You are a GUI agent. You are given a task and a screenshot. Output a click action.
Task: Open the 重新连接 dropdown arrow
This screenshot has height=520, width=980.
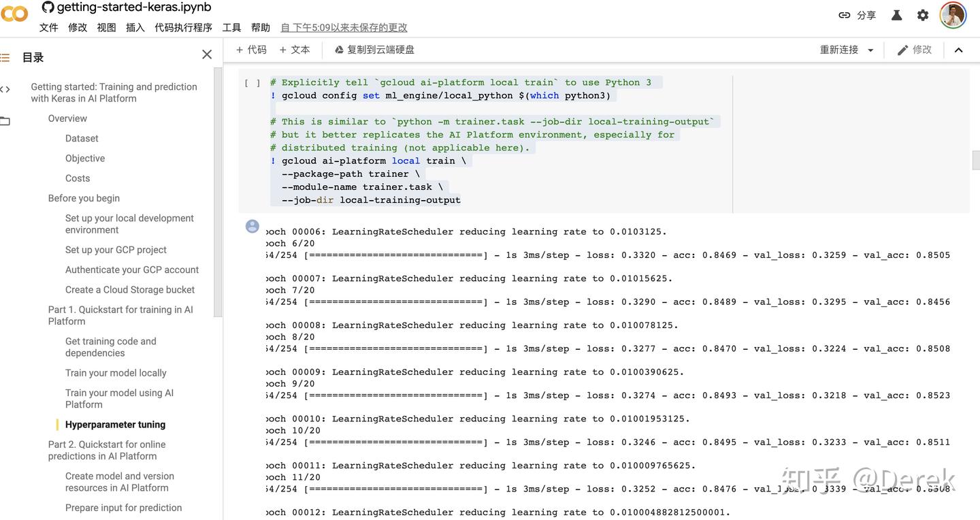[872, 49]
